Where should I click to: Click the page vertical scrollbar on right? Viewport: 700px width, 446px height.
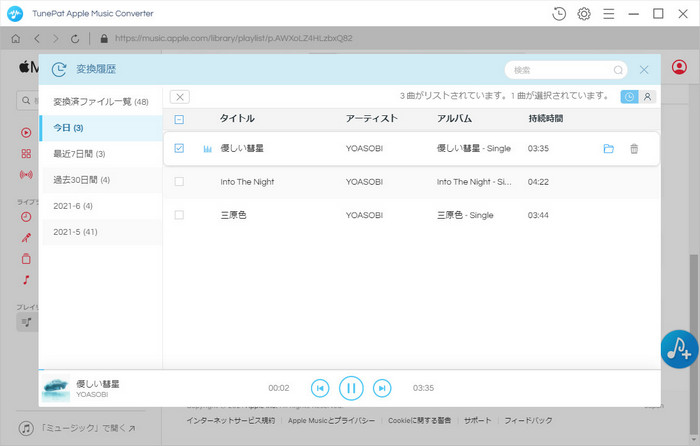(x=693, y=344)
